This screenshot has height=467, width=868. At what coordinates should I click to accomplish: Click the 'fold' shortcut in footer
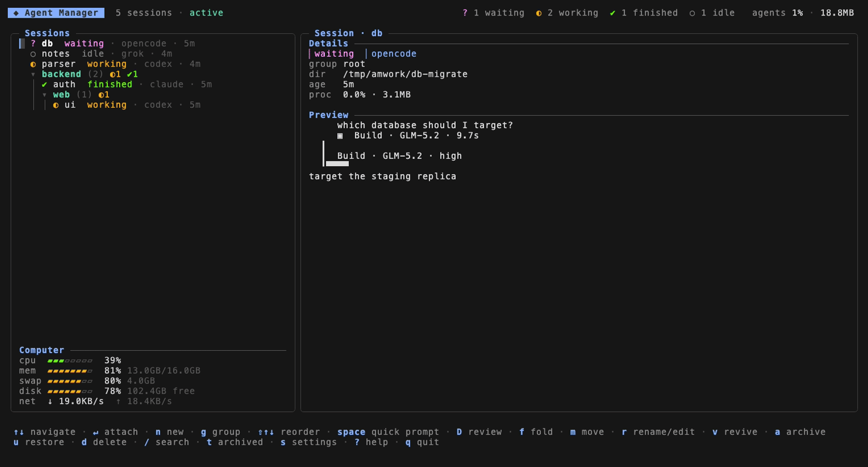(536, 432)
